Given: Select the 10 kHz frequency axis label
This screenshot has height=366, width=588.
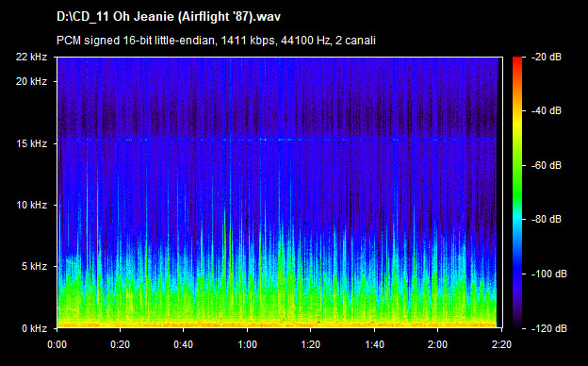Looking at the screenshot, I should pyautogui.click(x=31, y=205).
